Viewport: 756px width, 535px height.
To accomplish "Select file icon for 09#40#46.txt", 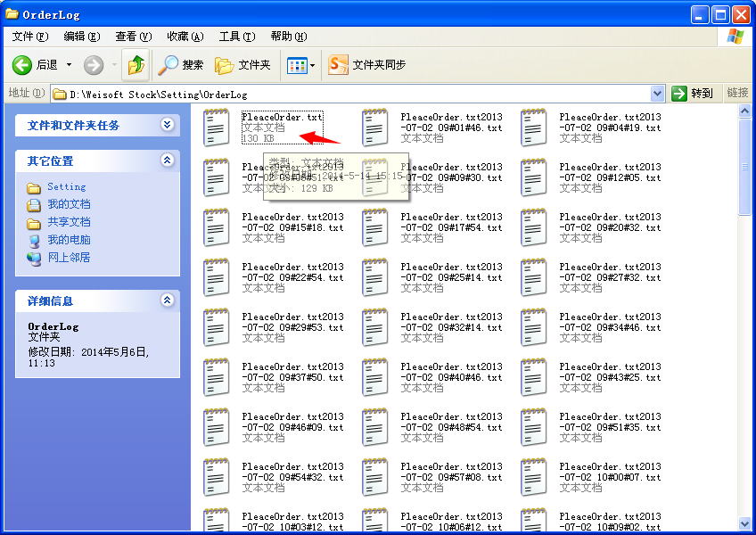I will [x=374, y=377].
